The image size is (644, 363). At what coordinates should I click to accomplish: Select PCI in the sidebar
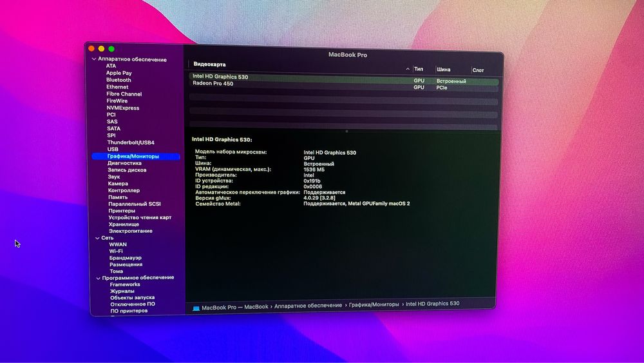(111, 115)
